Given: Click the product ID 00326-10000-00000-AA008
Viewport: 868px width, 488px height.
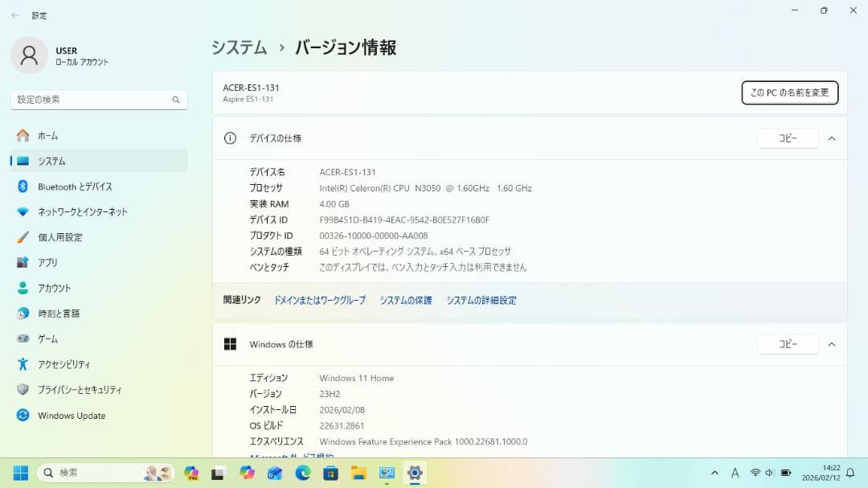Looking at the screenshot, I should coord(374,236).
